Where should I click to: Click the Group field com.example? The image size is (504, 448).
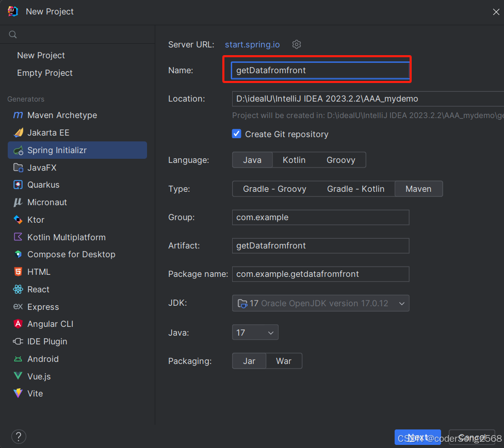point(320,218)
